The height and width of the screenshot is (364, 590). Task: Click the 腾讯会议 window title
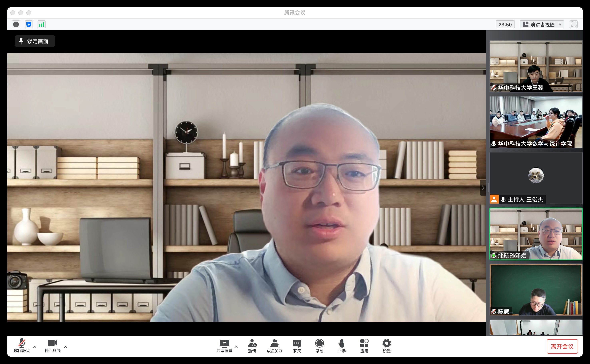click(x=295, y=13)
